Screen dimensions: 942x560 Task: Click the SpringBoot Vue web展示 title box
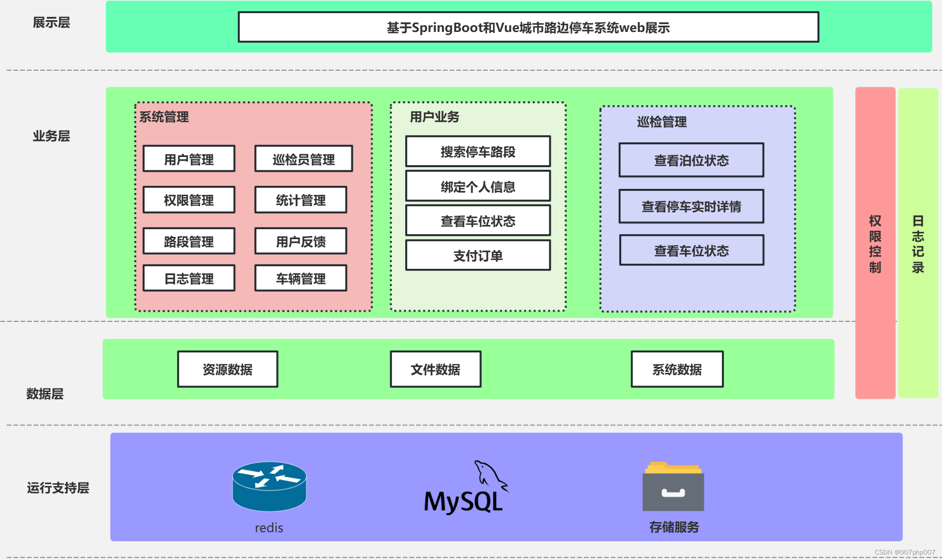528,27
